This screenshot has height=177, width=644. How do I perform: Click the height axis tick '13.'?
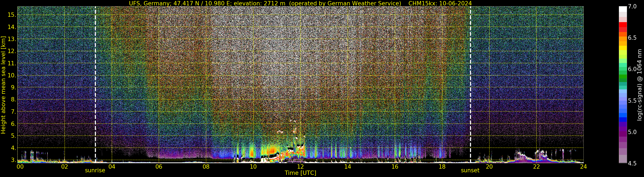pos(12,39)
